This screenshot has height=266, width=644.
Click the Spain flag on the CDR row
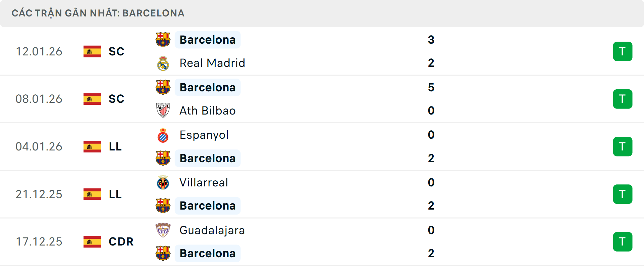(92, 241)
